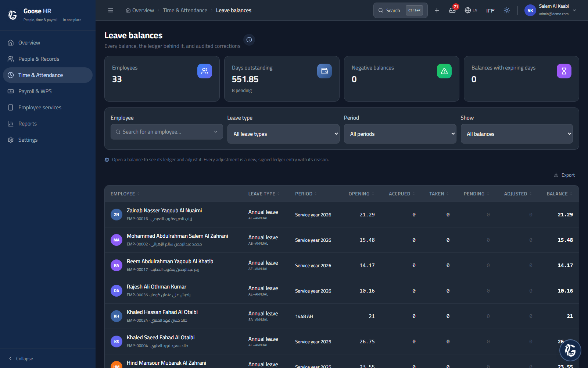Click the plus quick-add icon
Image resolution: width=588 pixels, height=368 pixels.
tap(437, 10)
